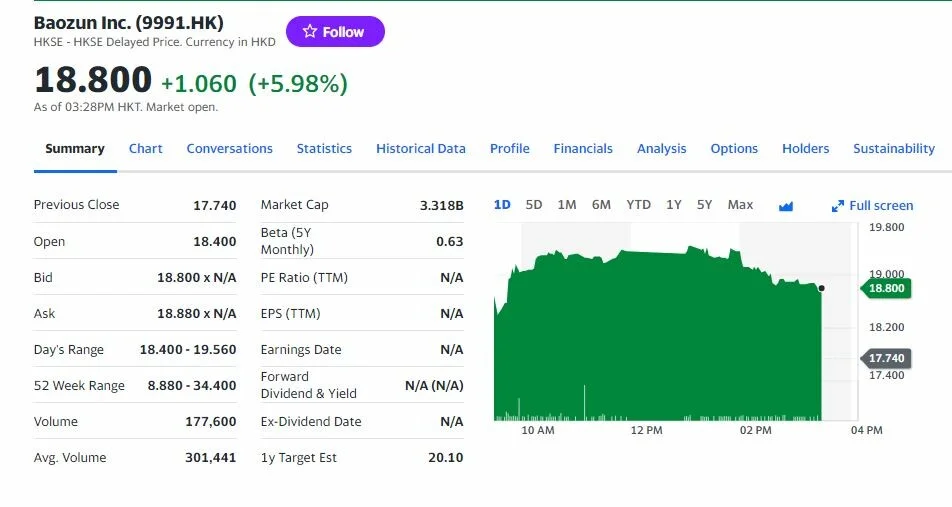Open the Financials tab

coord(583,149)
